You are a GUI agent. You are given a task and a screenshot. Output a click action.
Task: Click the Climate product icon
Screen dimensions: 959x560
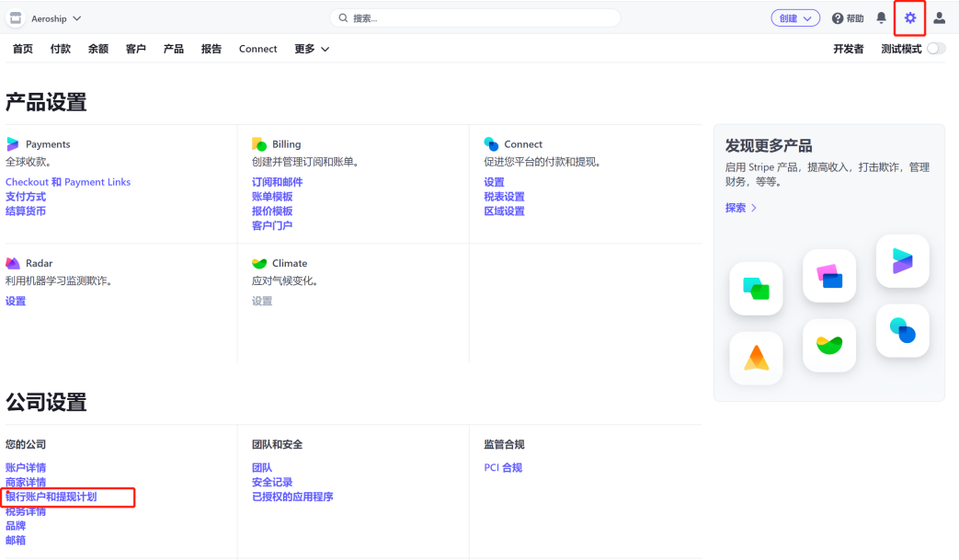pyautogui.click(x=260, y=263)
